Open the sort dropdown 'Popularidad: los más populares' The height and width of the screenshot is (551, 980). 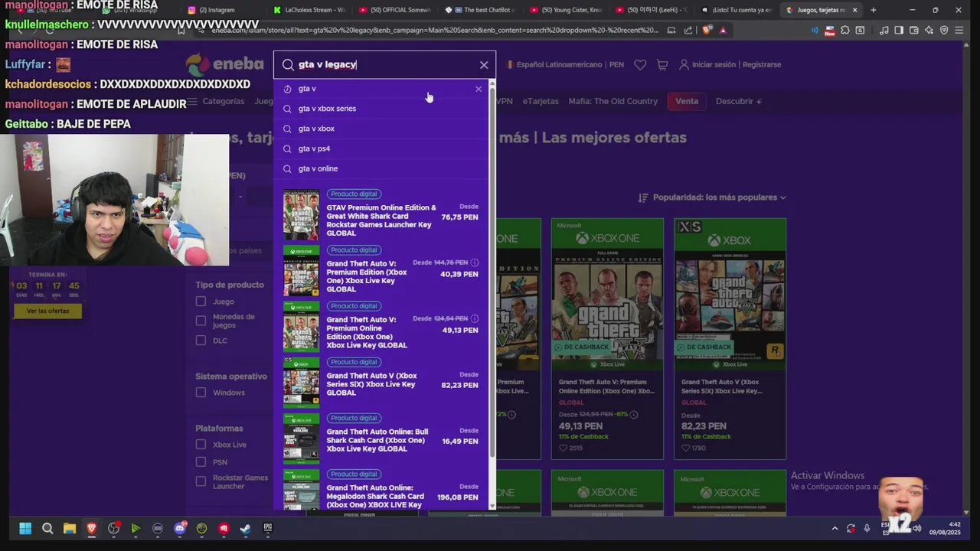click(x=712, y=197)
